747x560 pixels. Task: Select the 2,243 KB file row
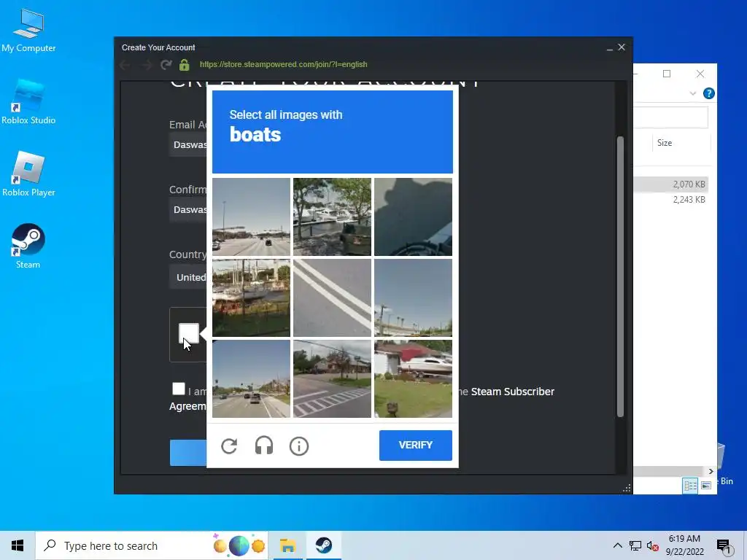(671, 200)
